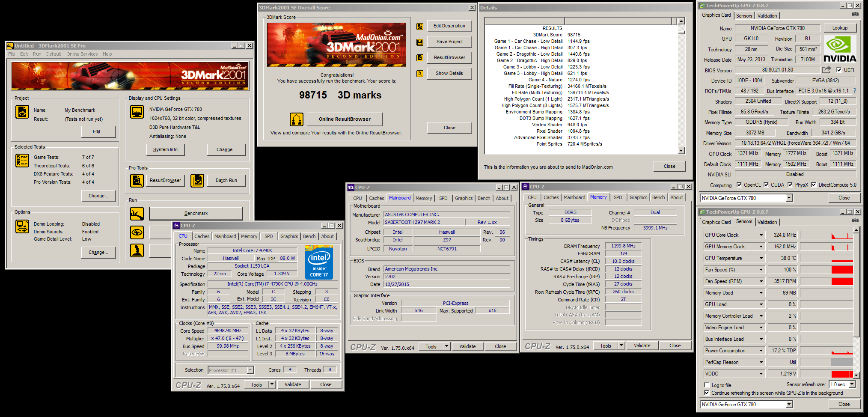Open GPU selector dropdown in top GPU-Z window

click(x=789, y=198)
